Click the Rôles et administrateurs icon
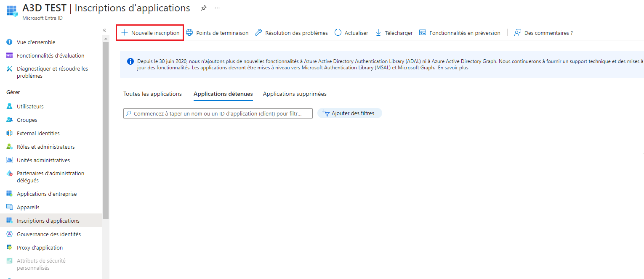Screen dimensions: 644x279 (9, 147)
